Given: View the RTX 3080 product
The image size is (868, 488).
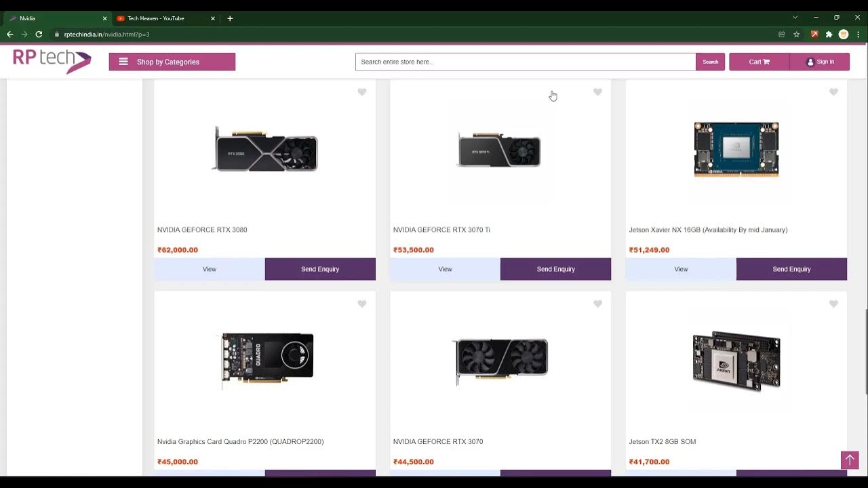Looking at the screenshot, I should tap(210, 269).
